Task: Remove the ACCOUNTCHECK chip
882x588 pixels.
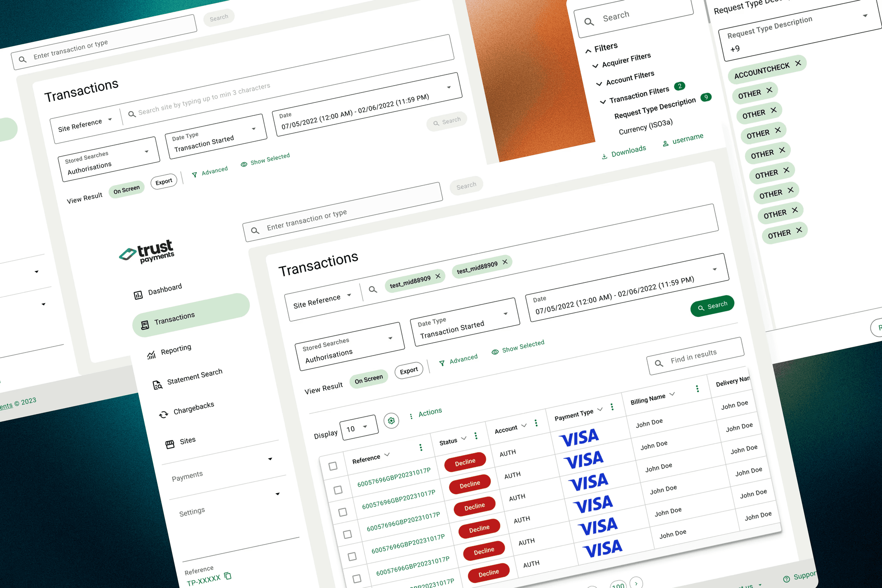Action: tap(798, 63)
